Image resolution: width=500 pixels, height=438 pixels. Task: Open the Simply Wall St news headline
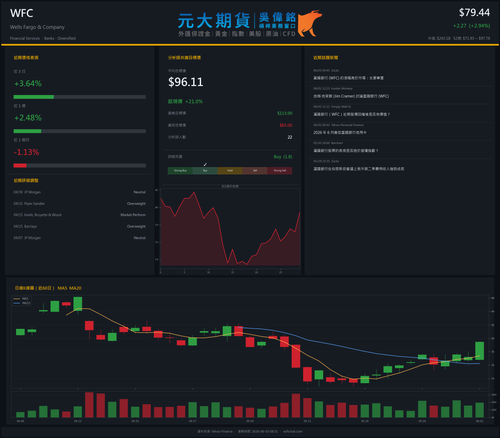351,114
